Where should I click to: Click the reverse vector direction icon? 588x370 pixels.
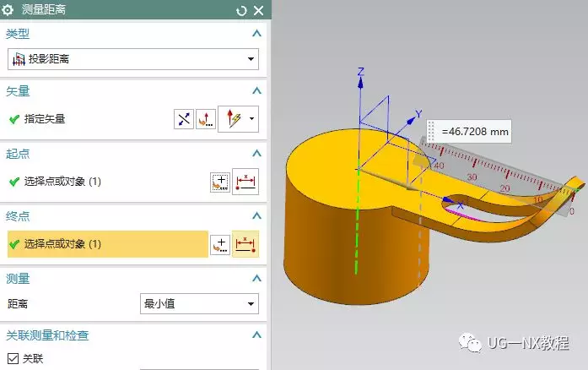[x=183, y=119]
